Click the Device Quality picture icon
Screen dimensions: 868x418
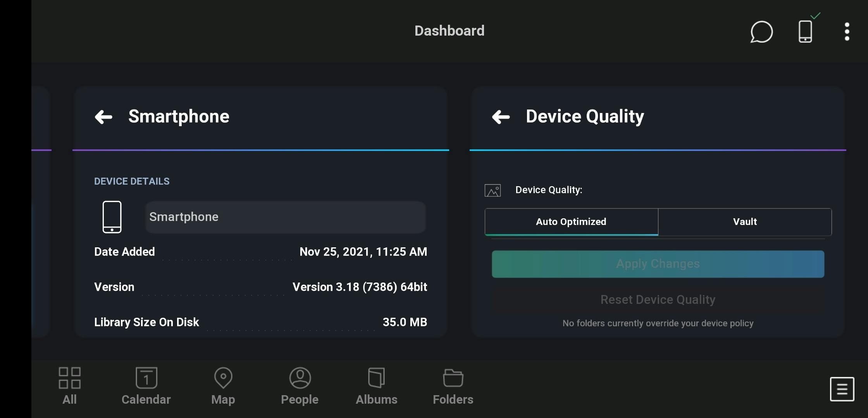493,190
